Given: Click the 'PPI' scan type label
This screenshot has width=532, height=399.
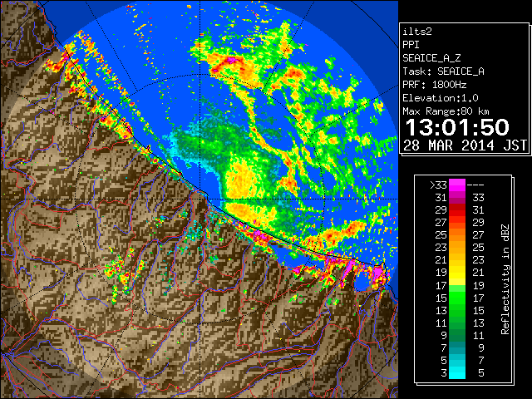Looking at the screenshot, I should pos(411,45).
